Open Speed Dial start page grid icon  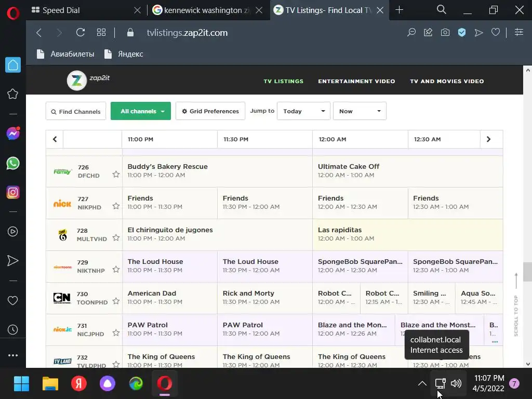click(x=101, y=33)
